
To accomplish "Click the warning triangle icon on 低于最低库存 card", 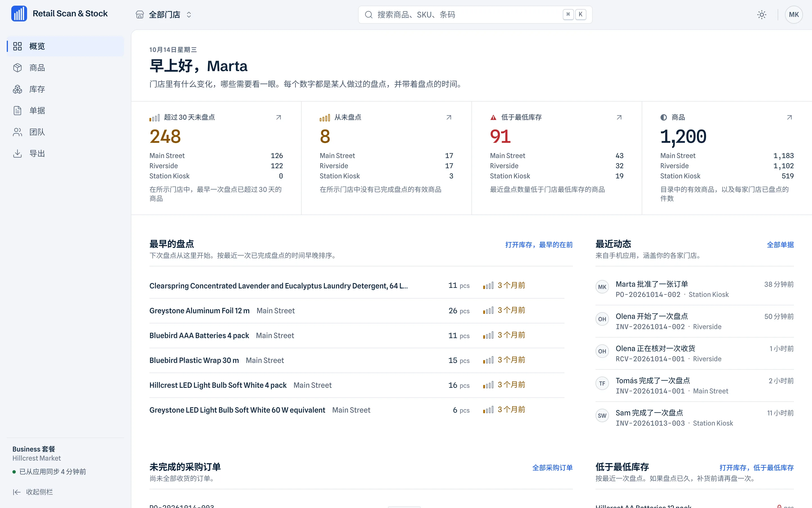I will tap(493, 118).
